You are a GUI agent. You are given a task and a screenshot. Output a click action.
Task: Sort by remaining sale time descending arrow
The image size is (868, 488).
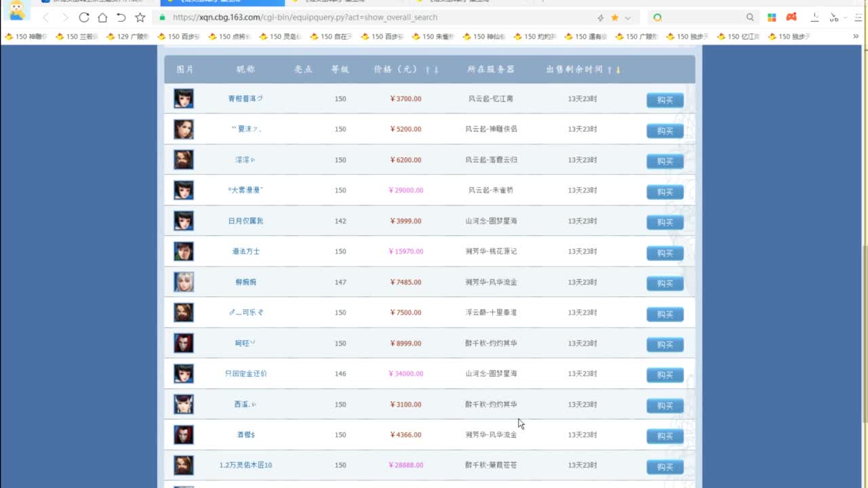618,70
